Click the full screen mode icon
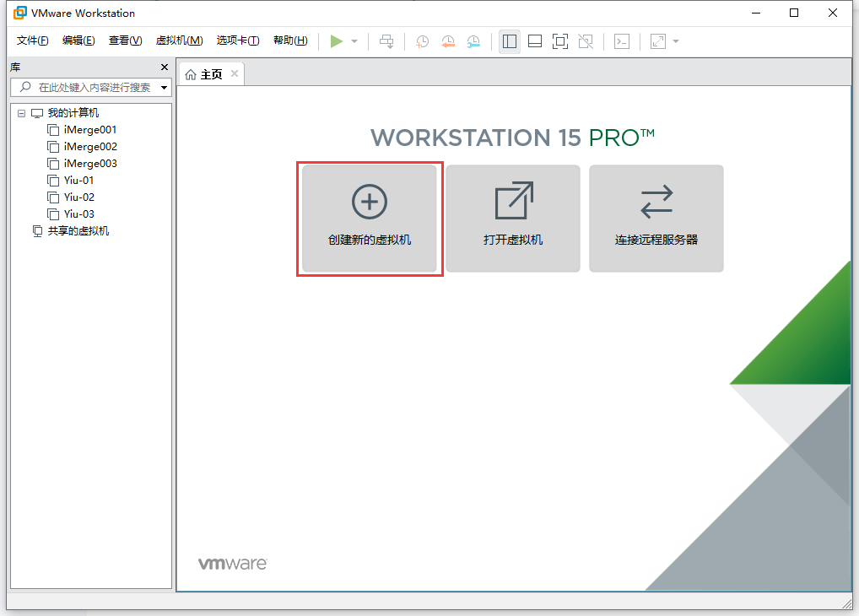Image resolution: width=859 pixels, height=616 pixels. click(x=560, y=41)
